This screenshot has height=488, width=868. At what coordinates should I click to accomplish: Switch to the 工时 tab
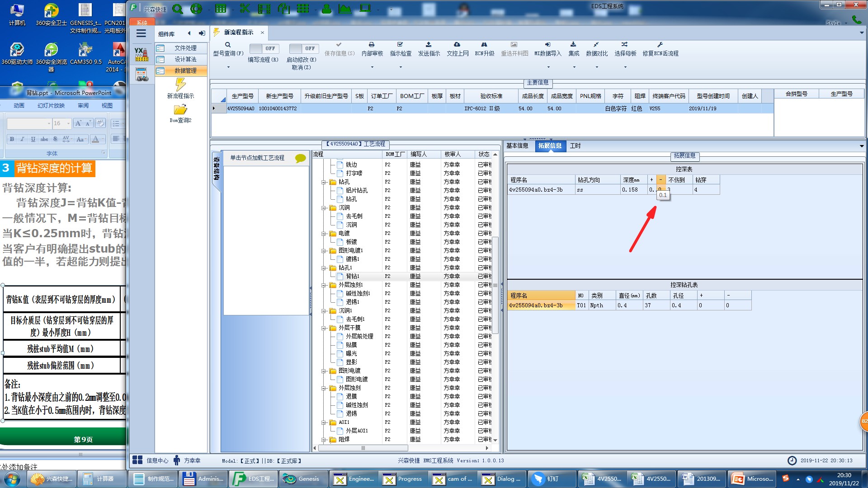point(575,145)
